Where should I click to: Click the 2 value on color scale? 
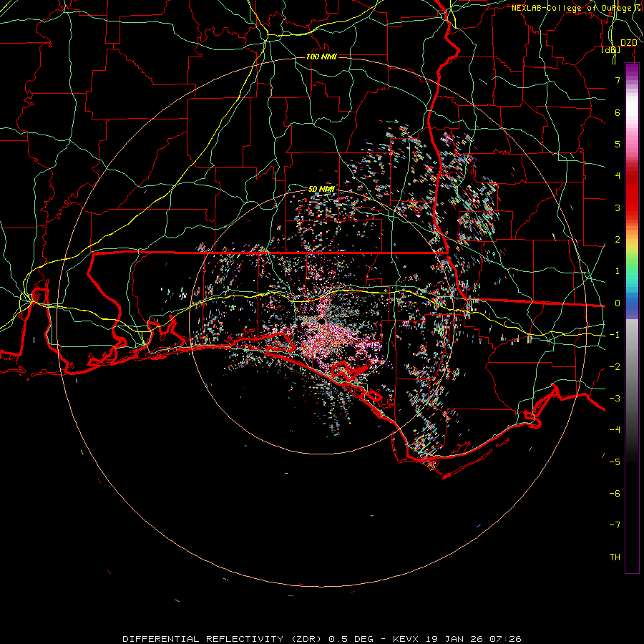pos(618,240)
